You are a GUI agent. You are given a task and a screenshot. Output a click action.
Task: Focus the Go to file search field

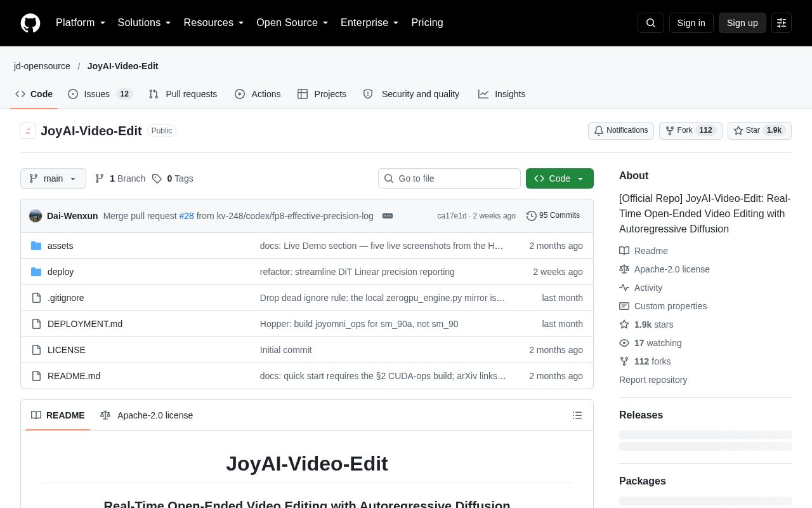click(449, 178)
